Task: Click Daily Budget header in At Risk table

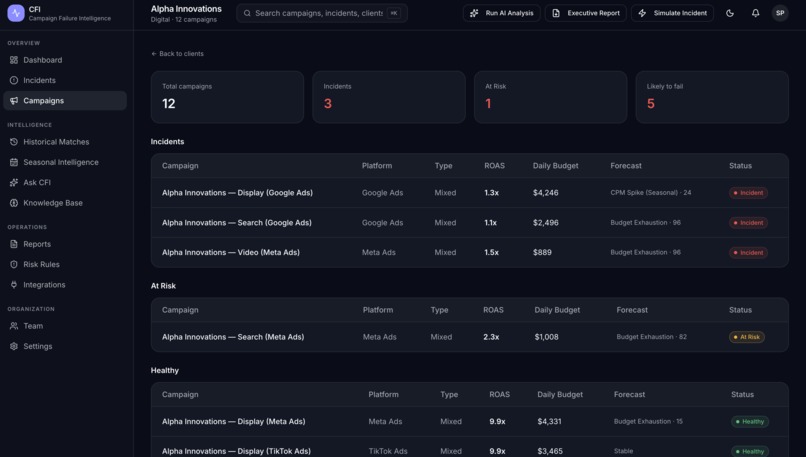Action: point(557,310)
